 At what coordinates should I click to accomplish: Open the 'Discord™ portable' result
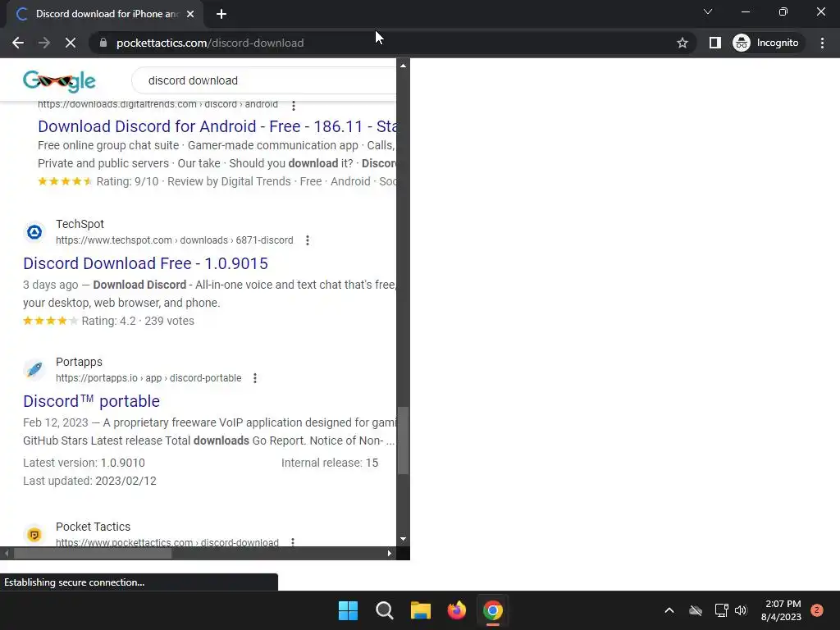(x=91, y=401)
